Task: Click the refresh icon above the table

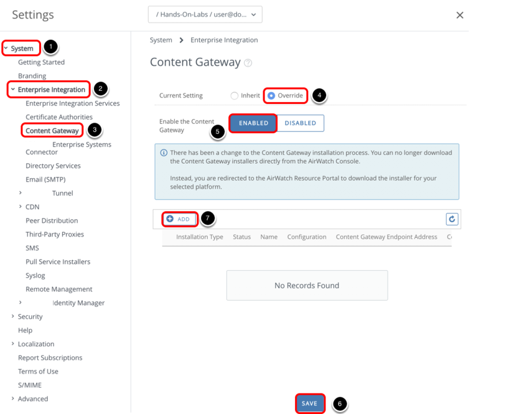Action: tap(452, 219)
